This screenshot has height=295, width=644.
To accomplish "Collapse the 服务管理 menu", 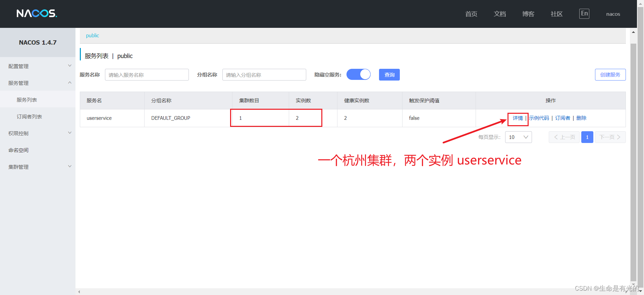I will pos(38,83).
